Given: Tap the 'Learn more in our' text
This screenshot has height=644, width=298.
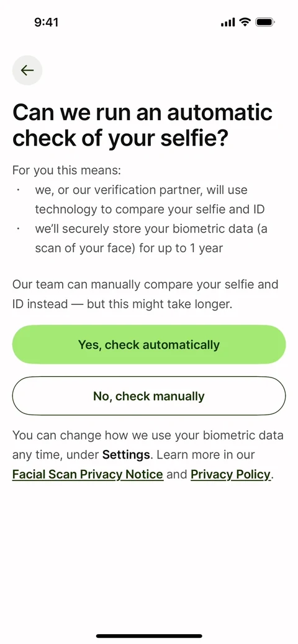Looking at the screenshot, I should [x=205, y=455].
